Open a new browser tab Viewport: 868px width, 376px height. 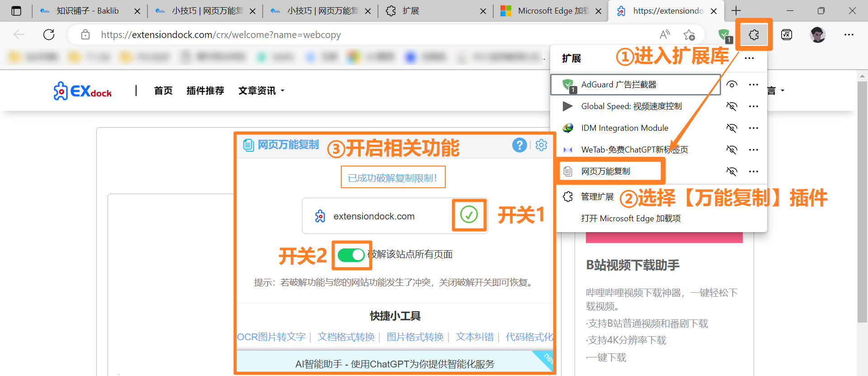pos(736,10)
